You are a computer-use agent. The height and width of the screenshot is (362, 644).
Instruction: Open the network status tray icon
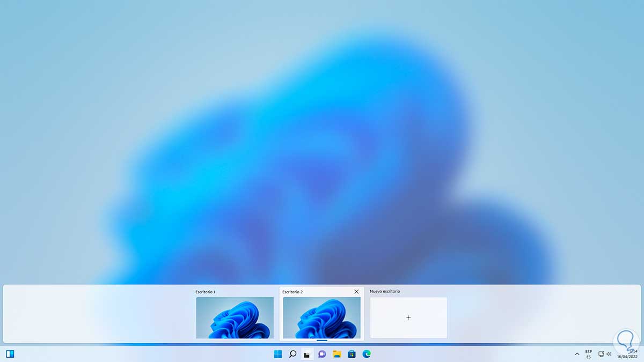click(601, 354)
